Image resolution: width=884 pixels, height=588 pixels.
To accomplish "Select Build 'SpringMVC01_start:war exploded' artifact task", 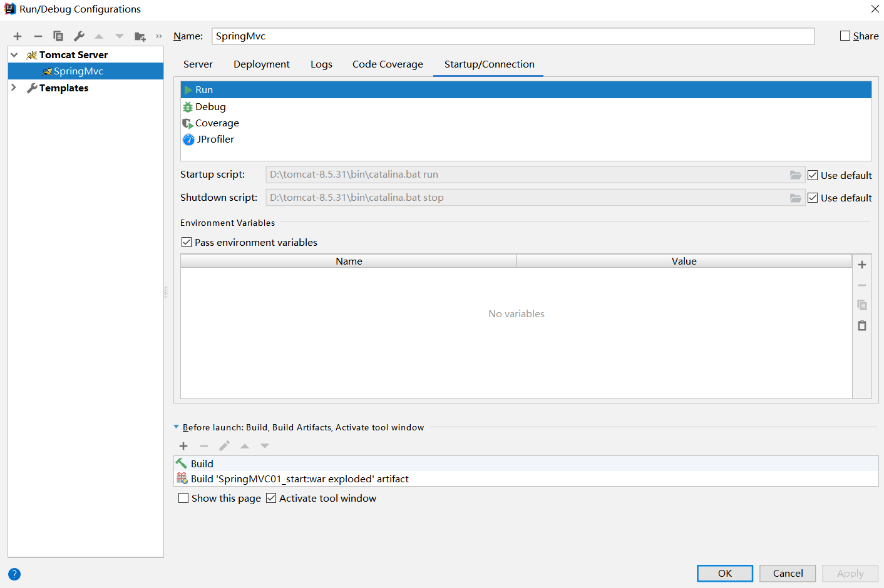I will [x=526, y=479].
